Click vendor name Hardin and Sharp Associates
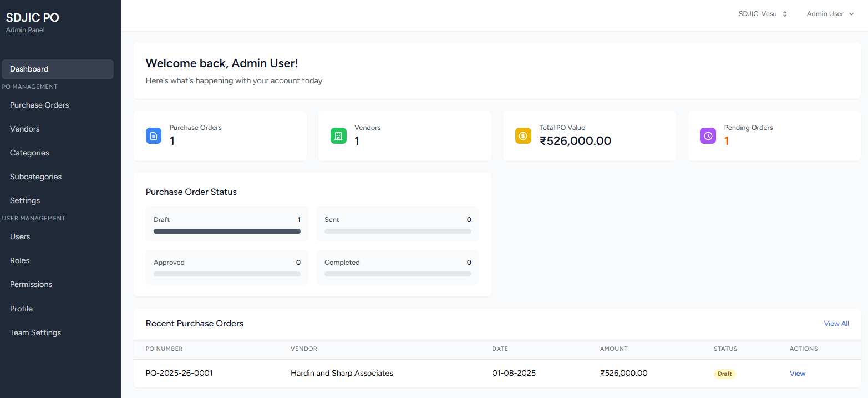 click(342, 373)
